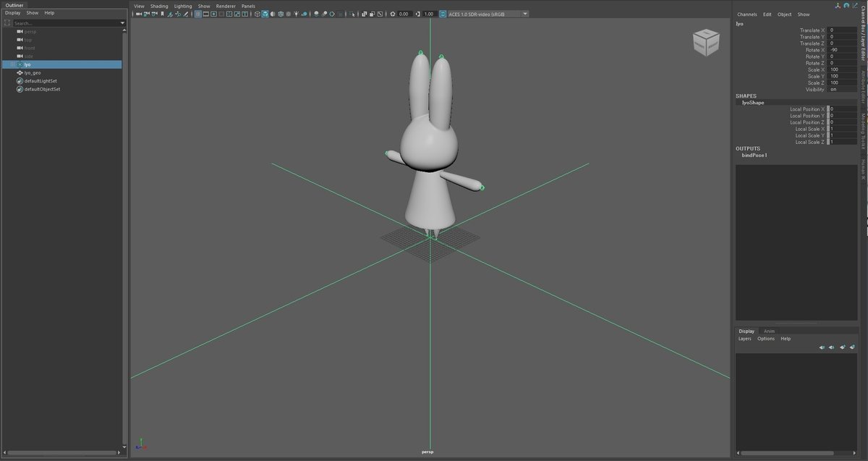Open the Channel Box Channels menu

point(747,14)
